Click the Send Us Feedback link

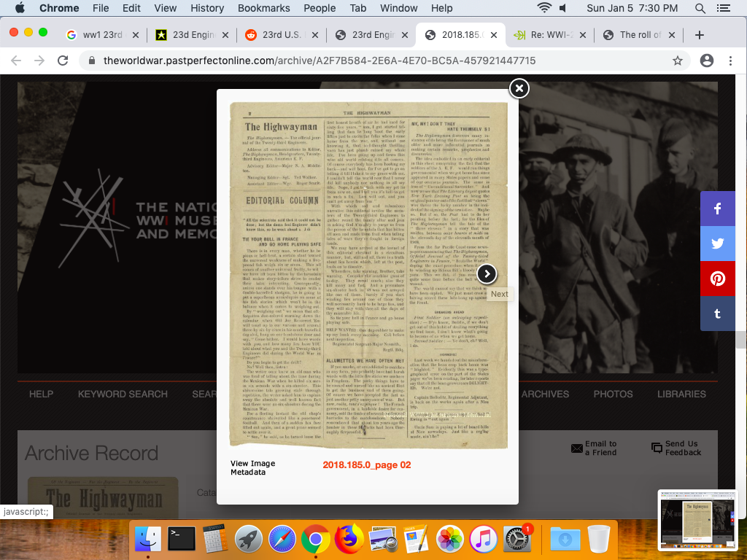(x=681, y=448)
